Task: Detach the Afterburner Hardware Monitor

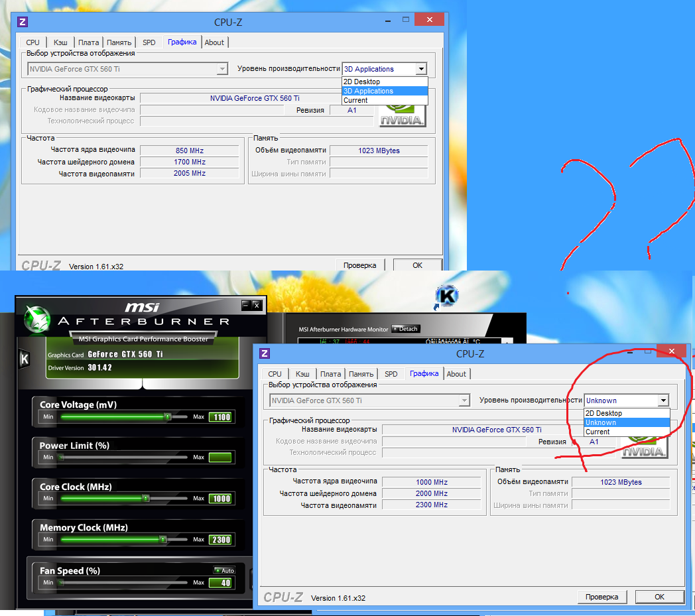Action: [406, 329]
